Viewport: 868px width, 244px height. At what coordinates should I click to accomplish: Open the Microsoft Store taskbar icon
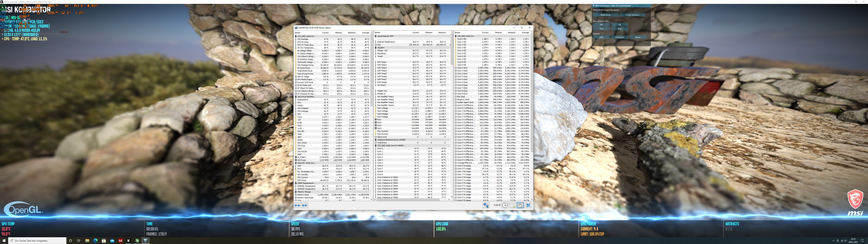pos(104,241)
